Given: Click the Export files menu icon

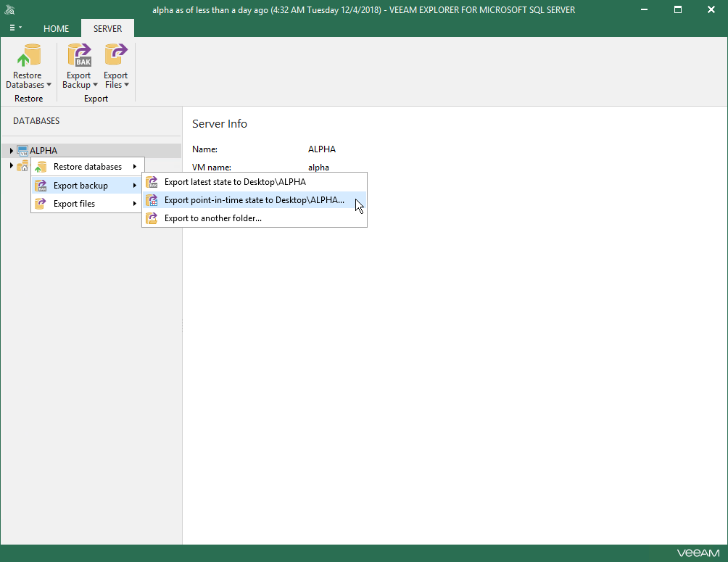Looking at the screenshot, I should tap(41, 204).
